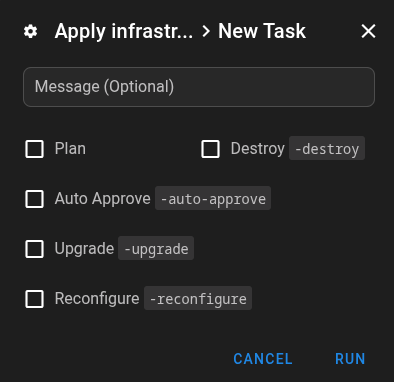Image resolution: width=394 pixels, height=382 pixels.
Task: Click the 'Auto Approve' label text
Action: pos(103,199)
